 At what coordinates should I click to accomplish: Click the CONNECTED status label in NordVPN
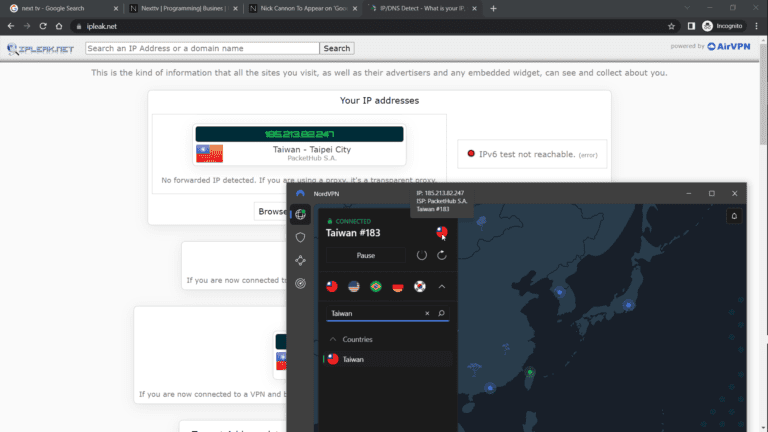353,221
